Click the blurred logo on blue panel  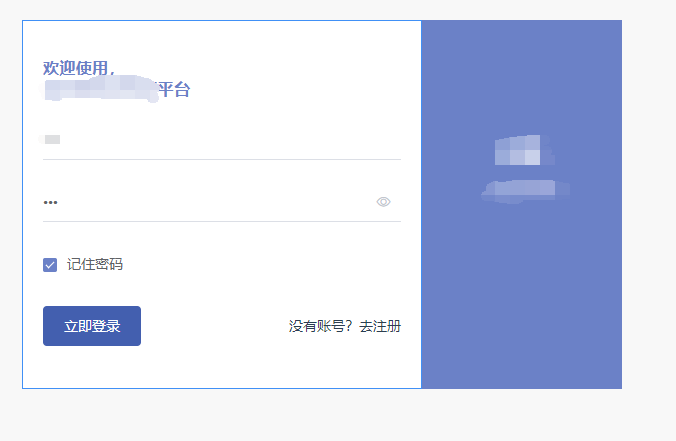click(x=523, y=150)
